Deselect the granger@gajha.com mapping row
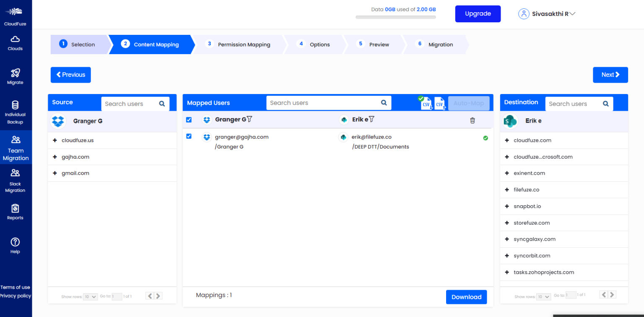Image resolution: width=644 pixels, height=317 pixels. click(189, 136)
